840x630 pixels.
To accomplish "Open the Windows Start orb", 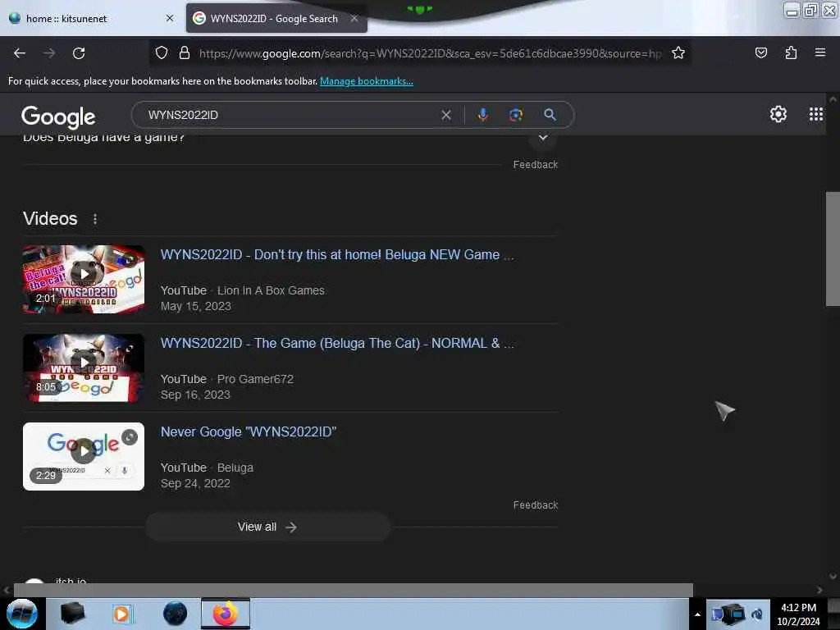I will pyautogui.click(x=22, y=614).
